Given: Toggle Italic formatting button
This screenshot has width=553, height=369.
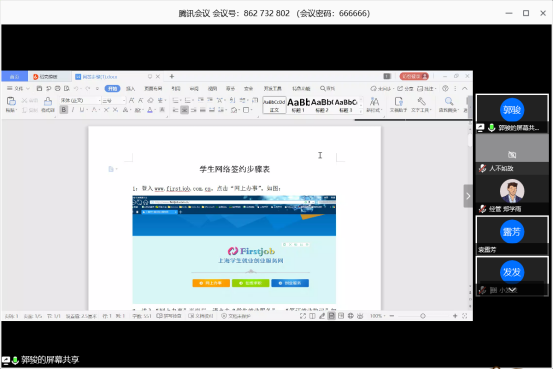Looking at the screenshot, I should coord(73,110).
